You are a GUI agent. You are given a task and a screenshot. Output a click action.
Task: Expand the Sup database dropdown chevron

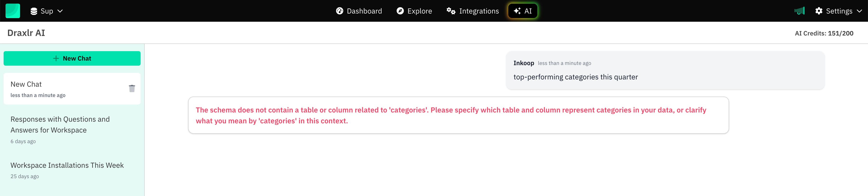point(60,11)
